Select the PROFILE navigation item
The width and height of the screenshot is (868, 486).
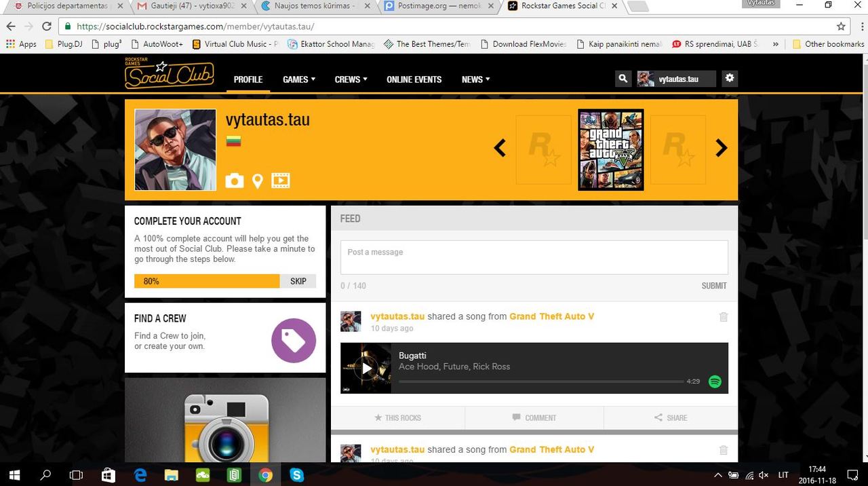(248, 79)
